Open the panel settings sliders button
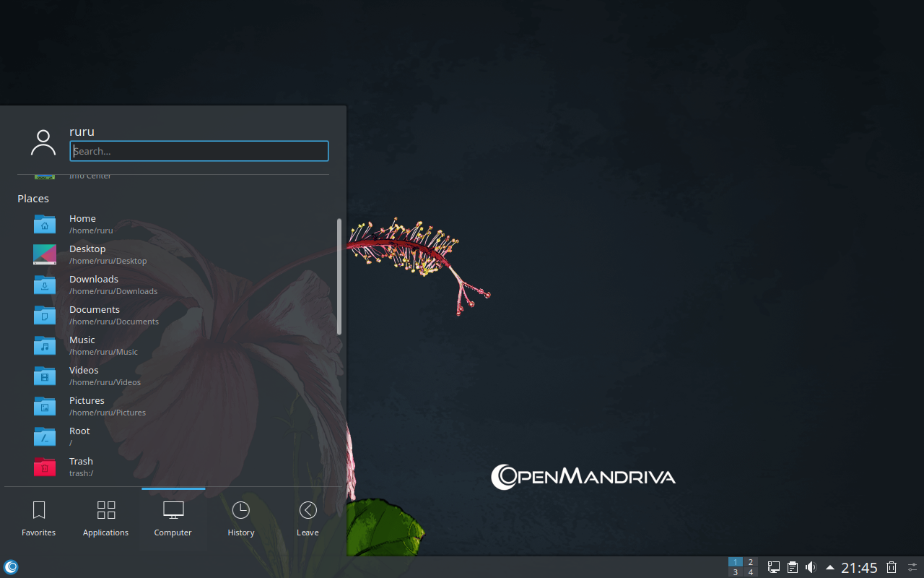The width and height of the screenshot is (924, 578). point(912,567)
